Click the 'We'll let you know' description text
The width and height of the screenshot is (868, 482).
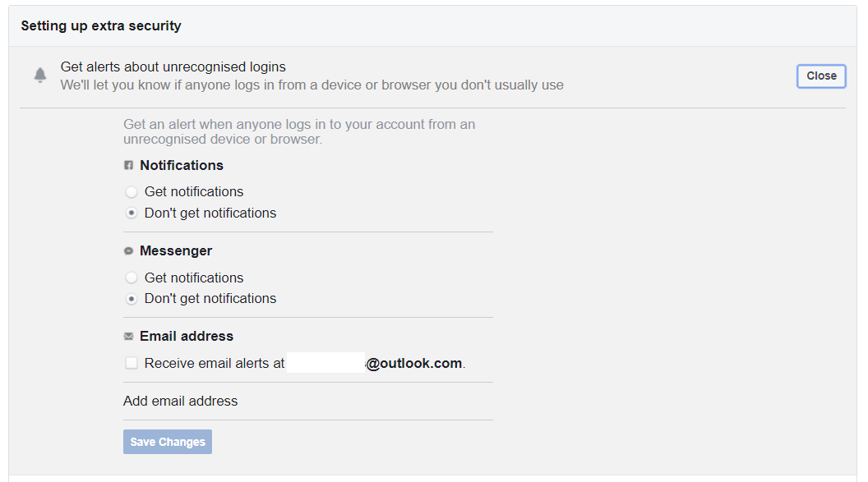(312, 85)
